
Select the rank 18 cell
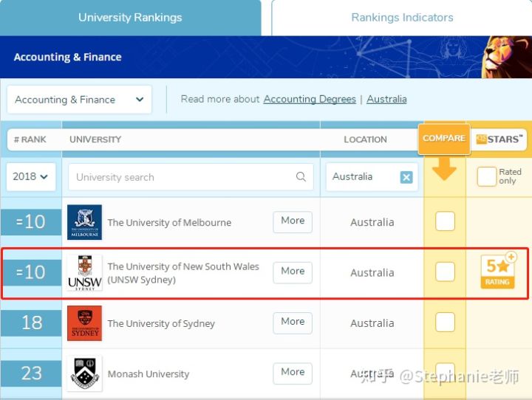31,323
